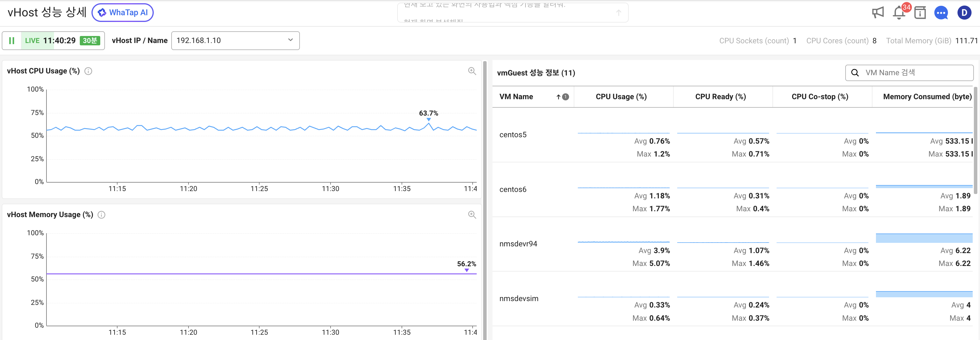
Task: Zoom into the vHost Memory Usage chart
Action: click(x=472, y=215)
